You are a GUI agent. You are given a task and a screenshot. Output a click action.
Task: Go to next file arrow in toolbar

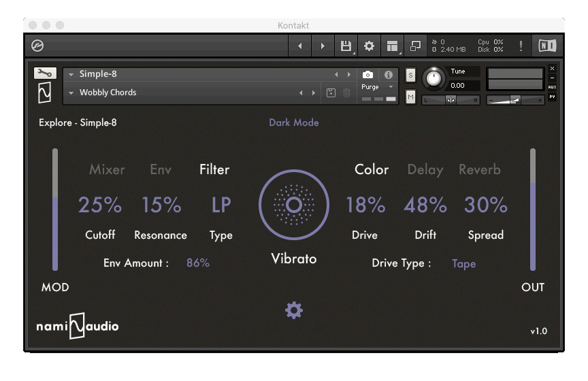(323, 46)
